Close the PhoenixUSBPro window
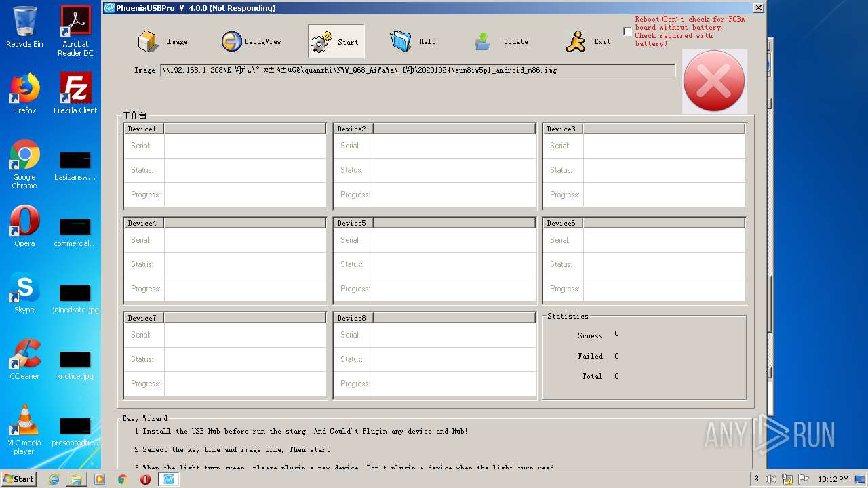The height and width of the screenshot is (488, 868). tap(759, 8)
